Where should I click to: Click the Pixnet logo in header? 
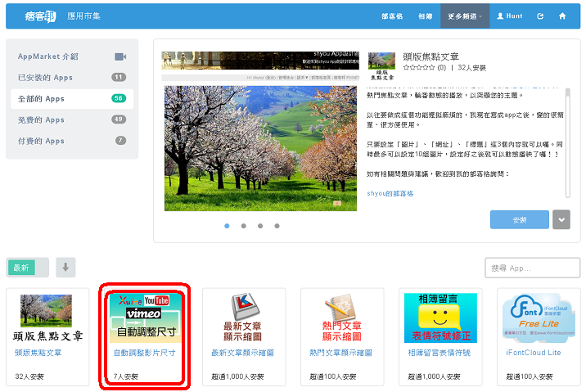click(x=40, y=16)
